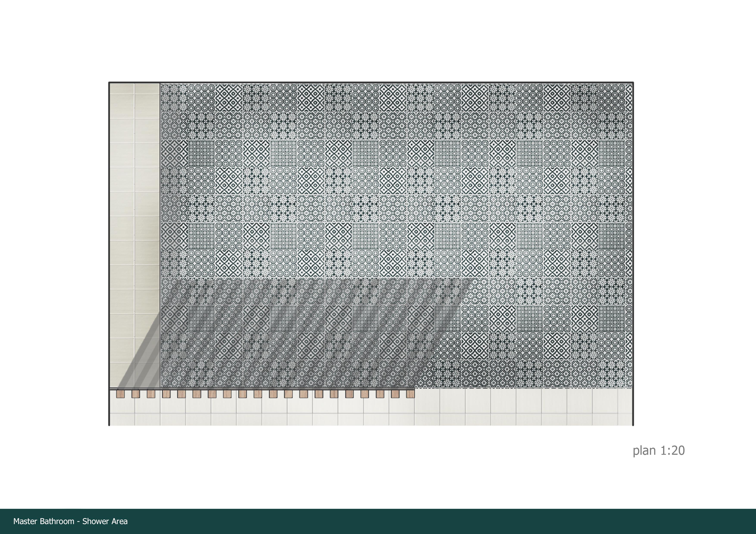Click the leftmost wooden slat block
The width and height of the screenshot is (756, 534).
(120, 394)
